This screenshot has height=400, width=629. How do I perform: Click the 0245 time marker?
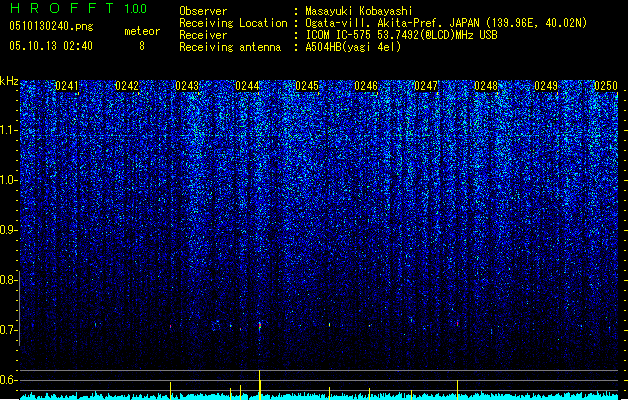pos(307,86)
